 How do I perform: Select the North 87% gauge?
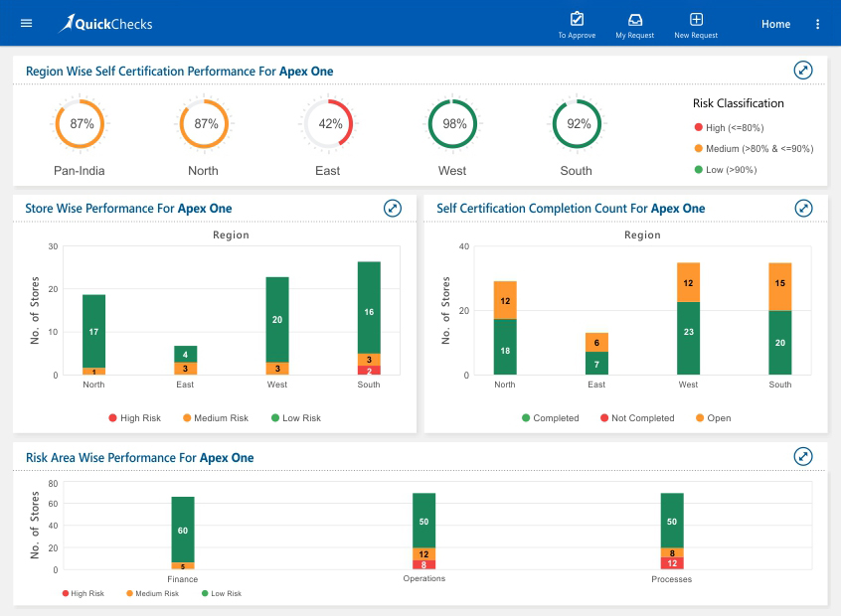tap(205, 124)
